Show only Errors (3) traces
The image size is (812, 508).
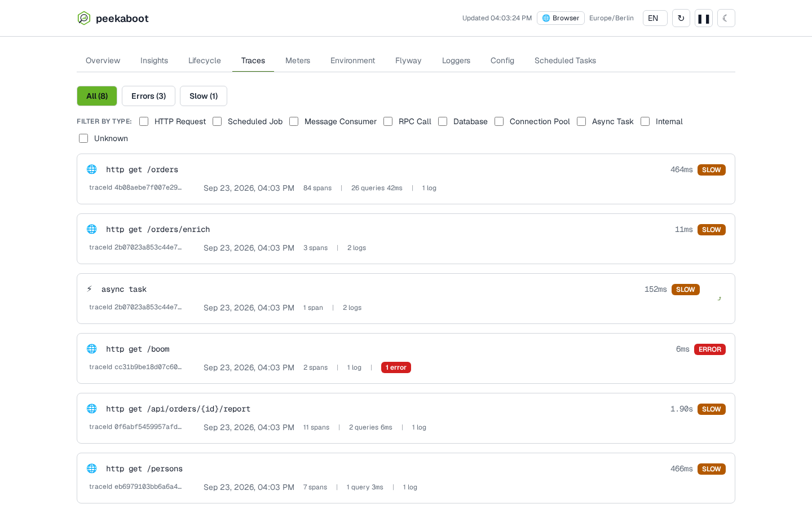[148, 96]
